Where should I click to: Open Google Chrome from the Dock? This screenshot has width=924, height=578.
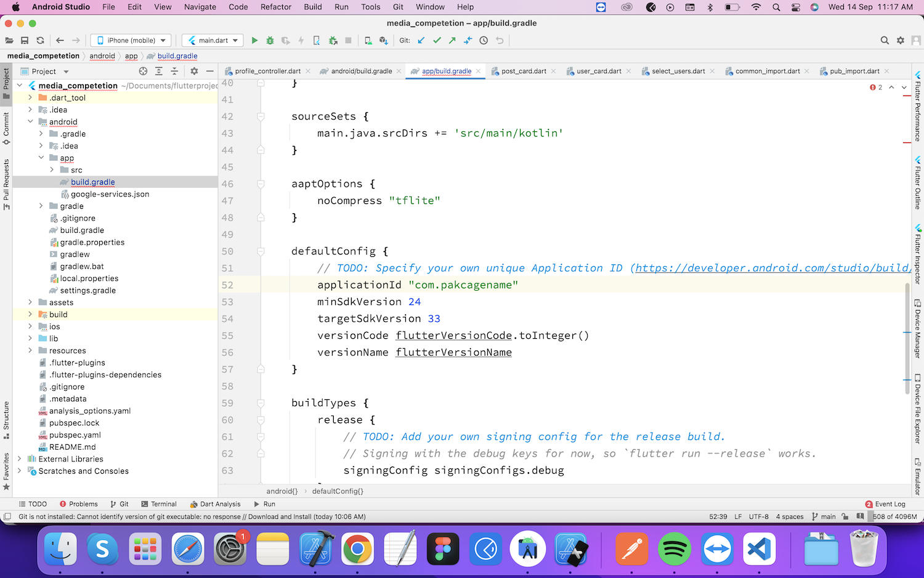click(357, 548)
